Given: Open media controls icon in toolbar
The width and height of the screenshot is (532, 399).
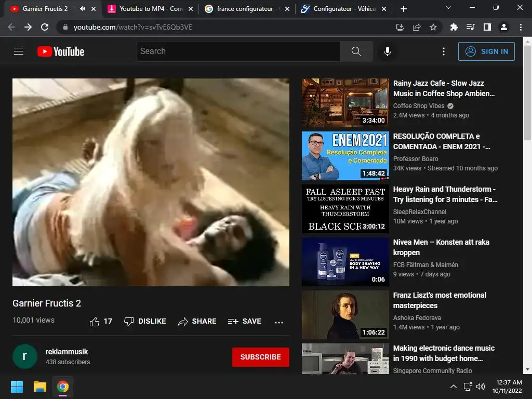Looking at the screenshot, I should click(x=470, y=27).
